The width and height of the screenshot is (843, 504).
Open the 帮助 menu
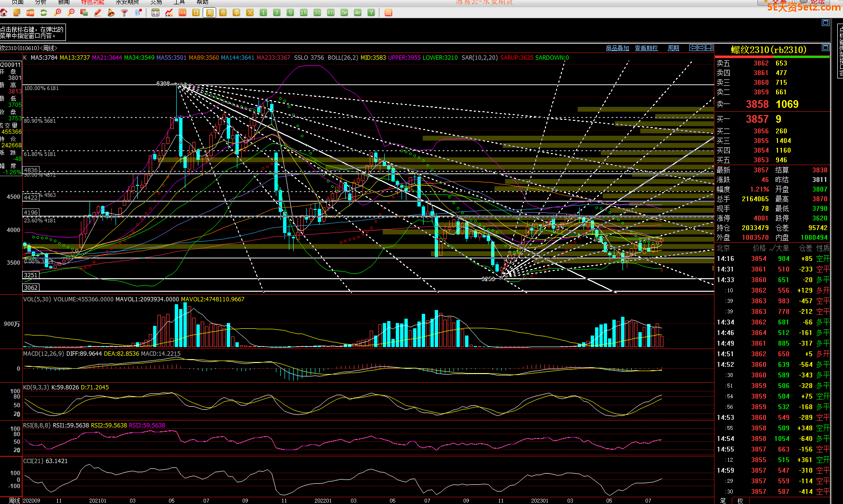tap(202, 2)
